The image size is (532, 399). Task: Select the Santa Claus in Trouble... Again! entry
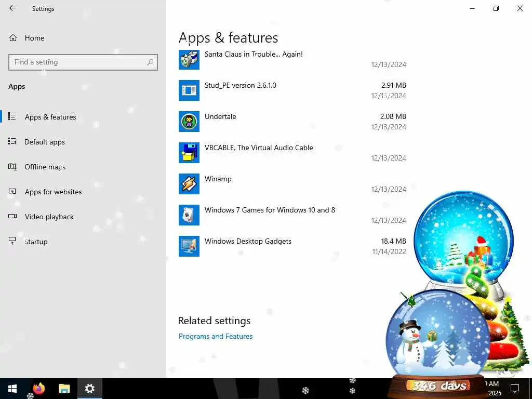click(x=292, y=59)
